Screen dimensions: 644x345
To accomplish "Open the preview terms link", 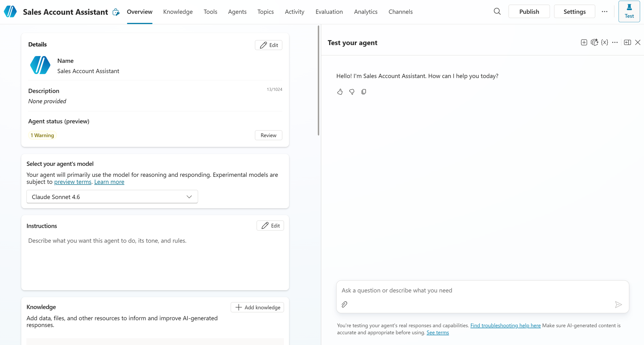I will point(72,182).
